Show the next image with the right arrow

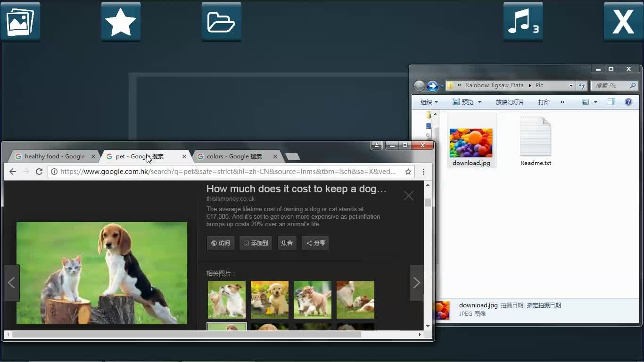pyautogui.click(x=416, y=283)
